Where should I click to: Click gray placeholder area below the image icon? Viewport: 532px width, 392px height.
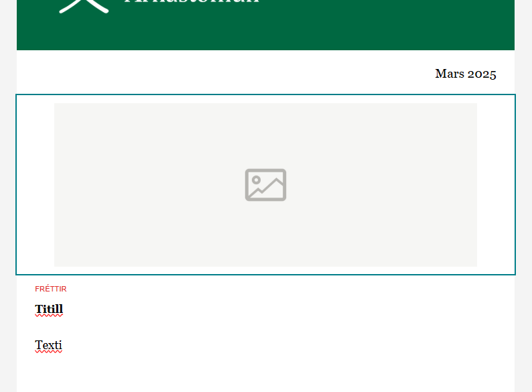click(265, 234)
